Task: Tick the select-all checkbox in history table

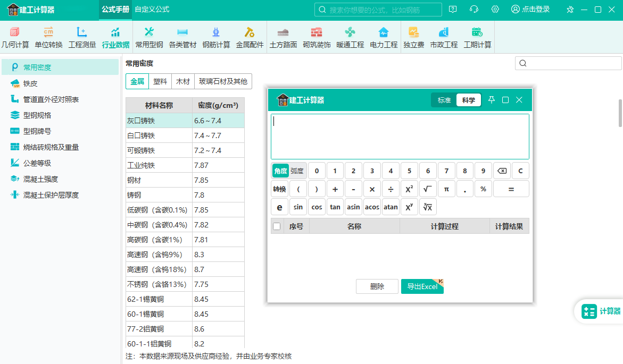Action: tap(277, 226)
